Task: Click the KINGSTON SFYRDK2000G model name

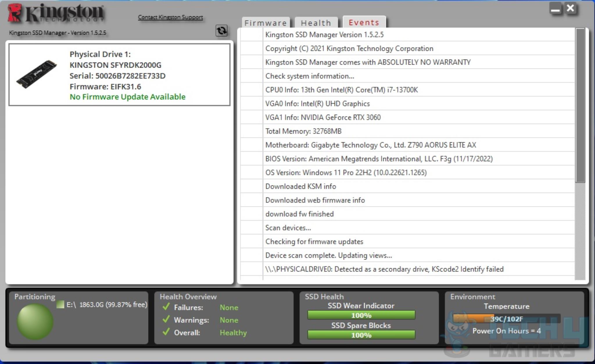Action: tap(115, 65)
